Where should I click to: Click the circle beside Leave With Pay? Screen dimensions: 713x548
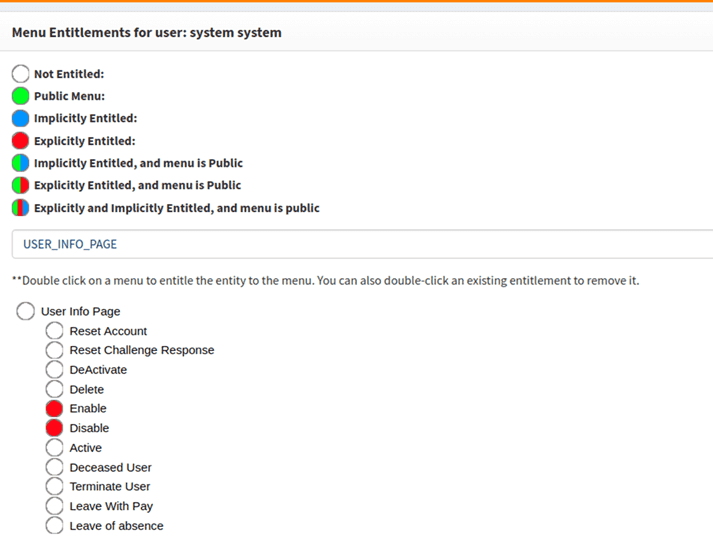click(55, 506)
